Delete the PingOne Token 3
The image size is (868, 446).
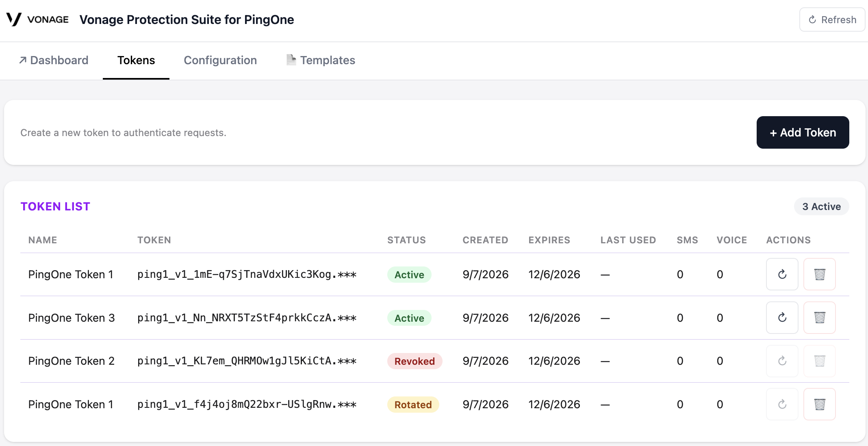[820, 318]
